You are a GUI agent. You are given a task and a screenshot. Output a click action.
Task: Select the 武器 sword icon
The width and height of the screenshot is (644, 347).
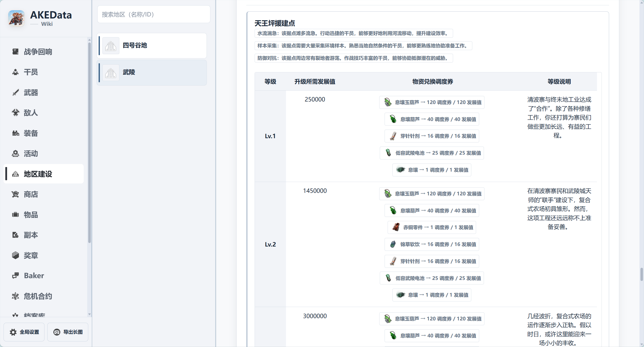[x=15, y=93]
